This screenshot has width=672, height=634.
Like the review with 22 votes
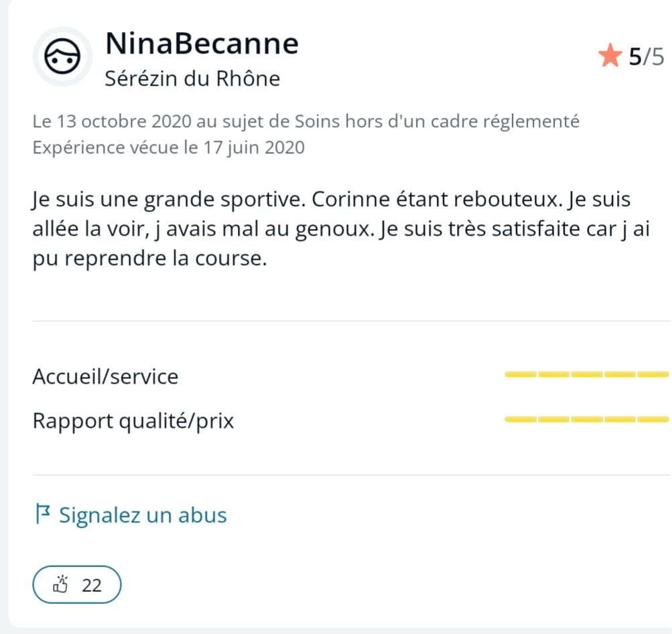[77, 584]
